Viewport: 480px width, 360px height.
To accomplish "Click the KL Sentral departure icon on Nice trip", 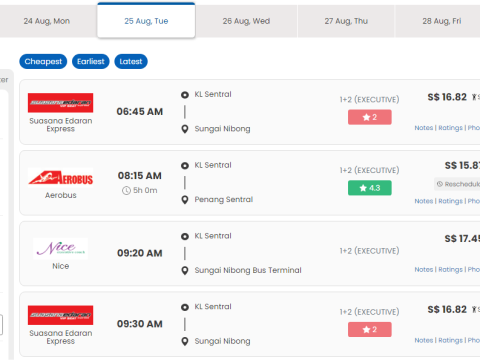I will click(x=185, y=236).
